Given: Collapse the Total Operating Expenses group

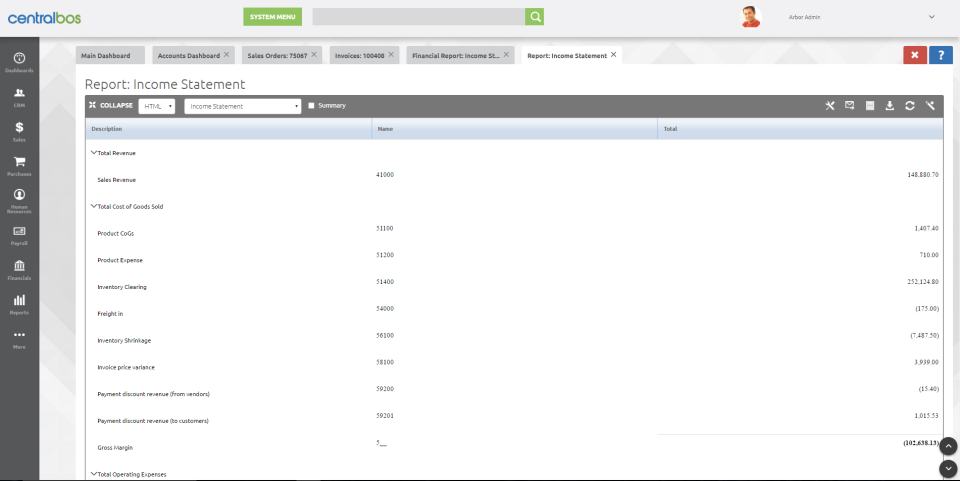Looking at the screenshot, I should pyautogui.click(x=94, y=474).
